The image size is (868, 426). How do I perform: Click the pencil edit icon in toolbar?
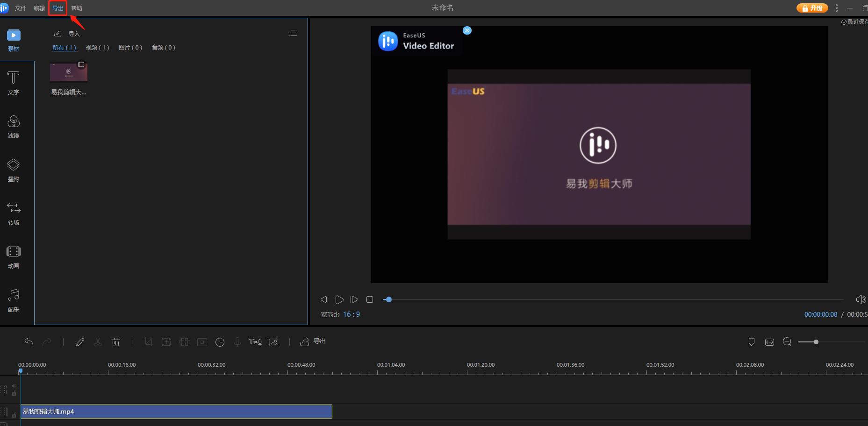(80, 342)
